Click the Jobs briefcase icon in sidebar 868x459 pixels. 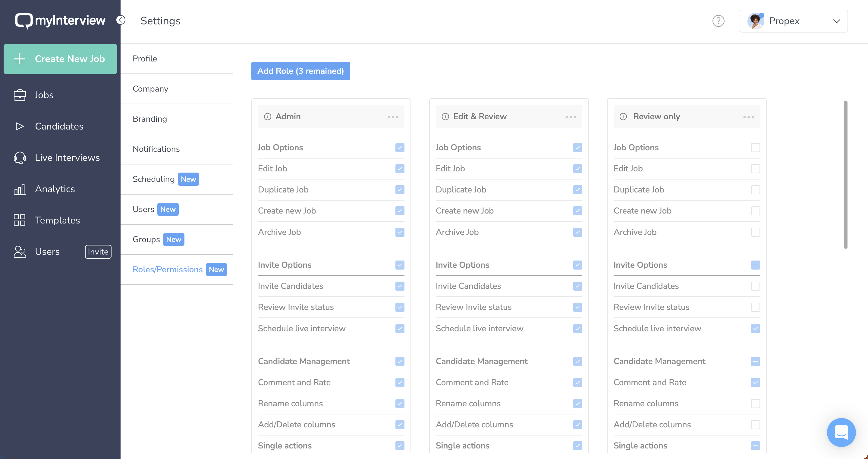coord(20,95)
